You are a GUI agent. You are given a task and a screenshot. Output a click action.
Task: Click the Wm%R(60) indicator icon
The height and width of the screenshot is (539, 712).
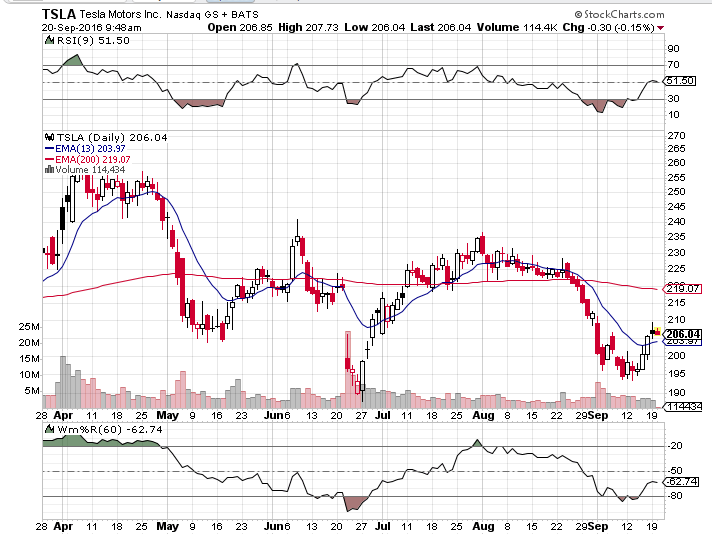tap(49, 429)
